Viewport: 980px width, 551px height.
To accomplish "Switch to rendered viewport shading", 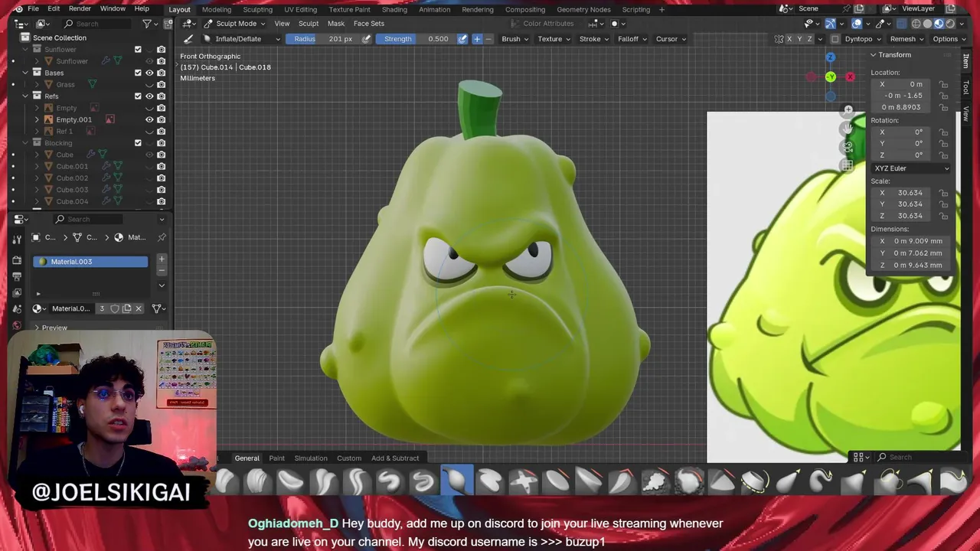I will click(950, 24).
